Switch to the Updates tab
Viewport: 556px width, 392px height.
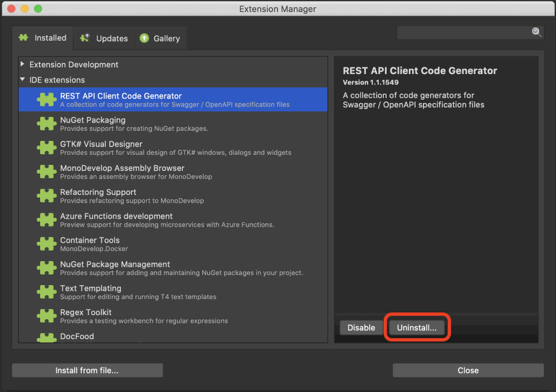tap(104, 38)
